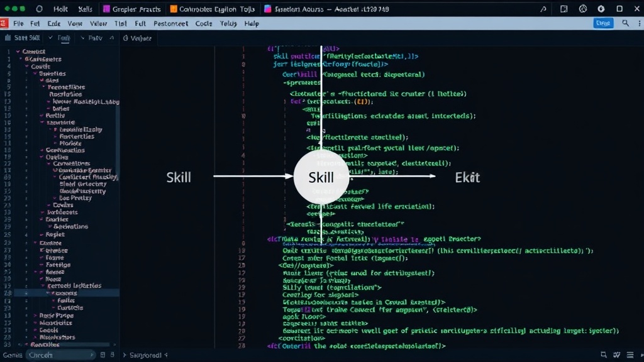Viewport: 644px width, 362px height.
Task: Select the Bos Prolzy tree item
Action: (x=75, y=198)
